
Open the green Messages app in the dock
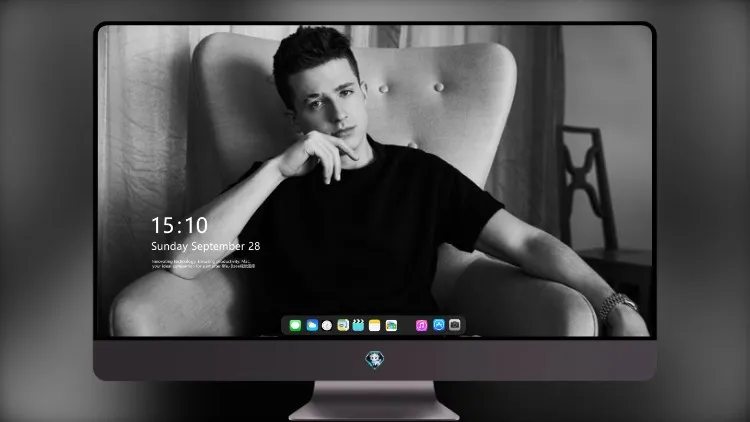click(295, 325)
